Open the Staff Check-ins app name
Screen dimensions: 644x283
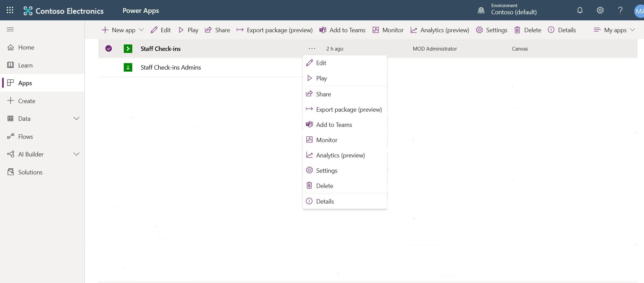tap(161, 49)
